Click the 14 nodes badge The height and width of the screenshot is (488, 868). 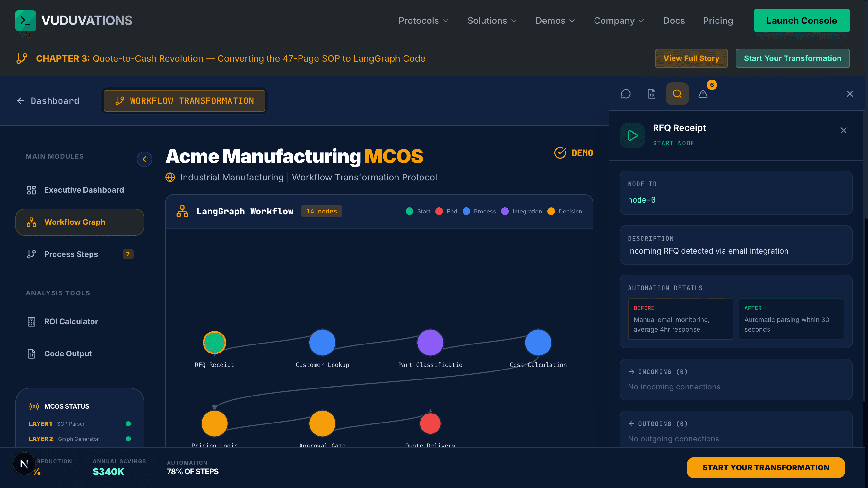[321, 211]
